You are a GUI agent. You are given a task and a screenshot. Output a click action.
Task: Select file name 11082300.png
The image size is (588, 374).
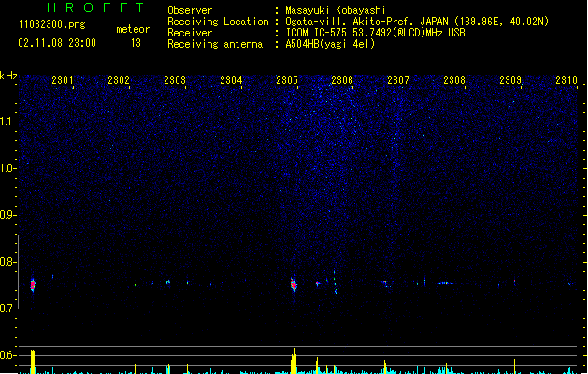pos(52,24)
